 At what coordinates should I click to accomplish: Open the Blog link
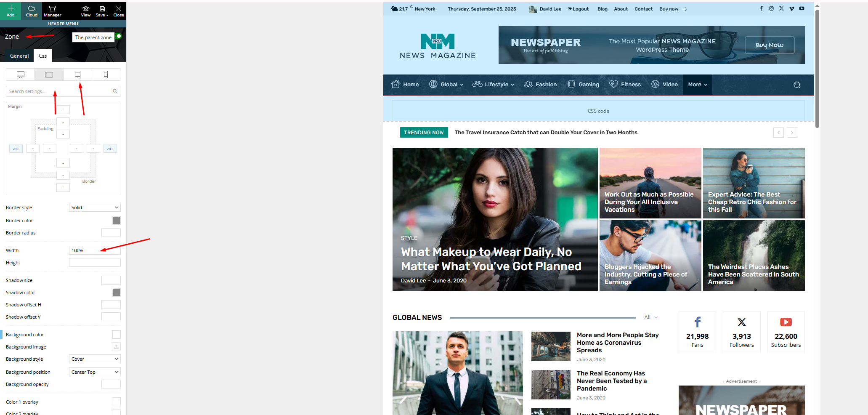(603, 9)
